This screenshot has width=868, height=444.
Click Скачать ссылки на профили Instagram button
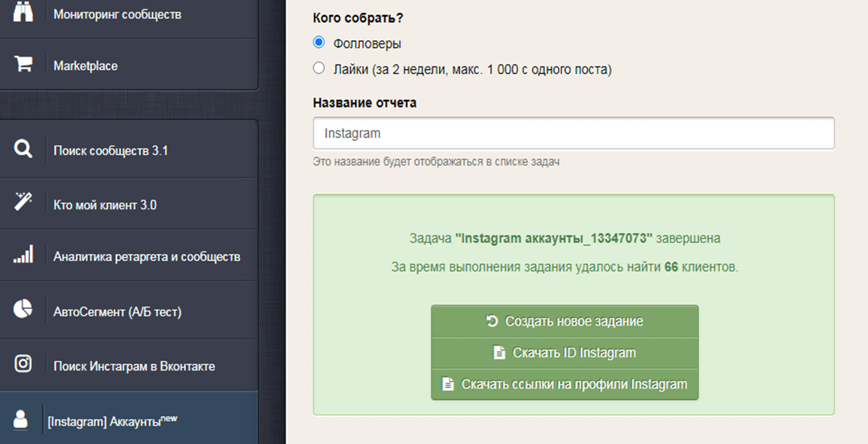coord(564,384)
